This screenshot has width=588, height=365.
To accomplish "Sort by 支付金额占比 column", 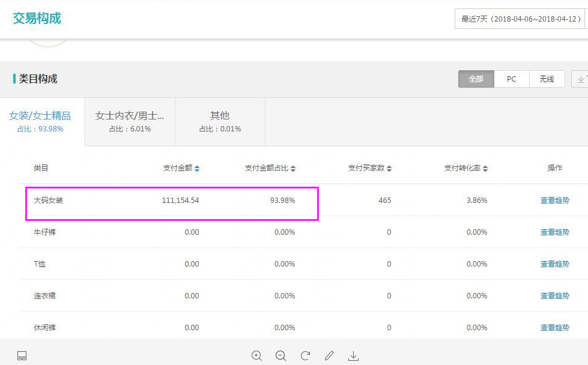I will pos(293,169).
